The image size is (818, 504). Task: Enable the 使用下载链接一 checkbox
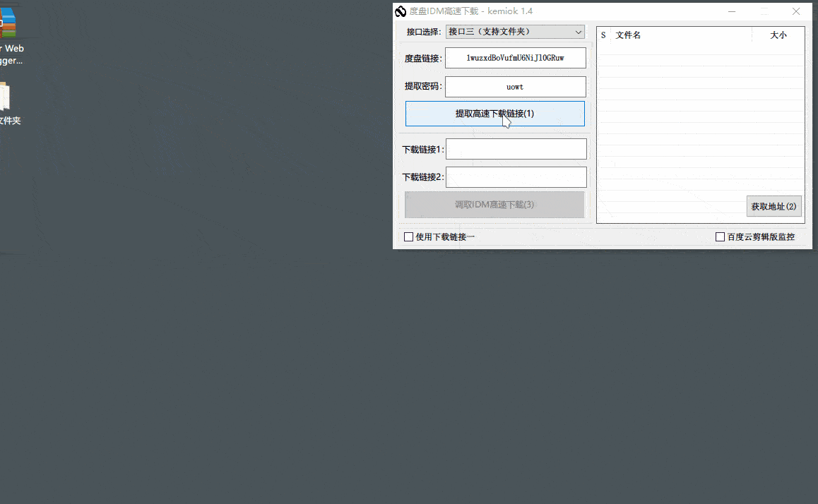click(408, 237)
